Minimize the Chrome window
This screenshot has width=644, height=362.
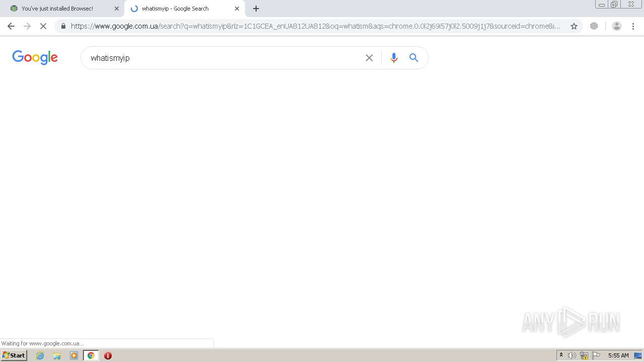(x=602, y=5)
